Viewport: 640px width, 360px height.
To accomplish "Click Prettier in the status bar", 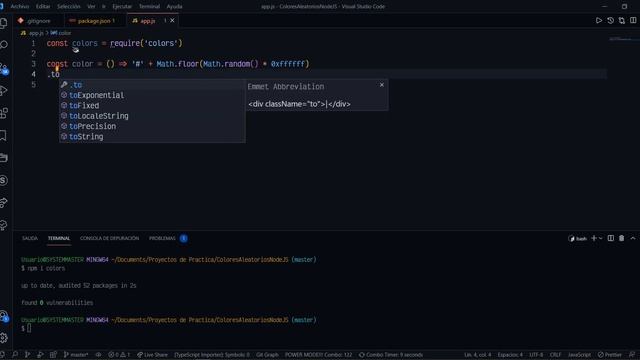I will coord(610,355).
